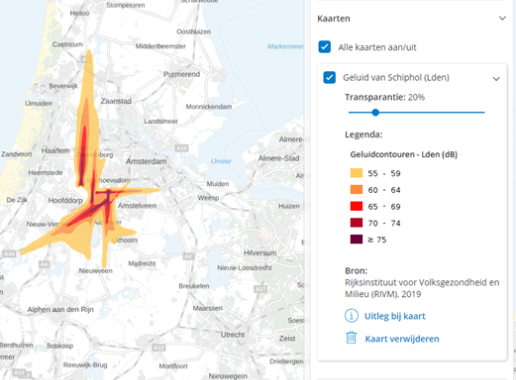Click the Weesp label on the map
This screenshot has height=380, width=516.
click(x=208, y=198)
